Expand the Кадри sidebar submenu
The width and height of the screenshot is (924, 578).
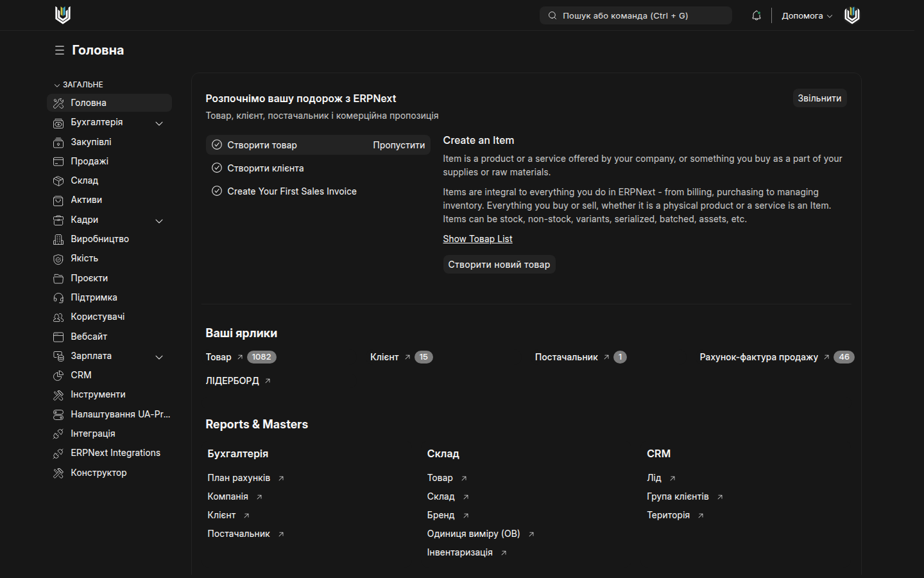159,221
